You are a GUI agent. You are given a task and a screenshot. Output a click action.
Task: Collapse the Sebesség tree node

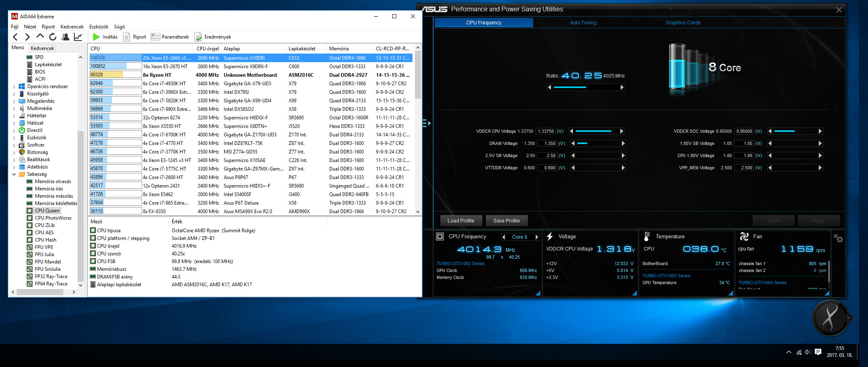pos(14,174)
